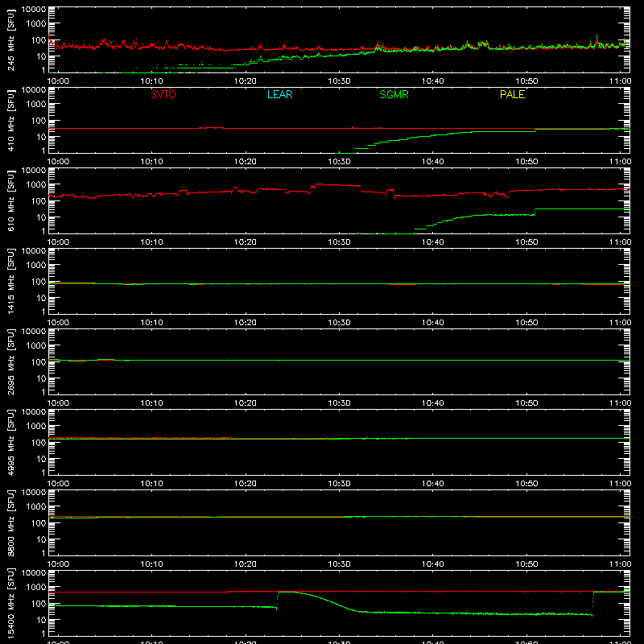Select the 610 MHz [SFU] axis title
Viewport: 644px width, 644px height.
tap(11, 200)
